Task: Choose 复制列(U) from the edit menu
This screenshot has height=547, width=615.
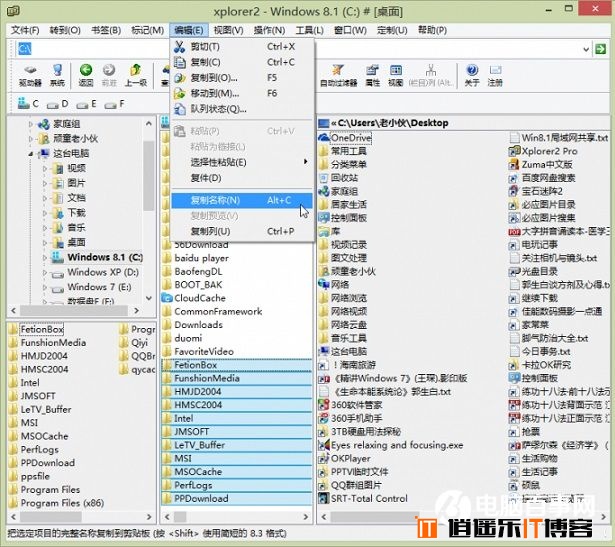Action: point(242,231)
